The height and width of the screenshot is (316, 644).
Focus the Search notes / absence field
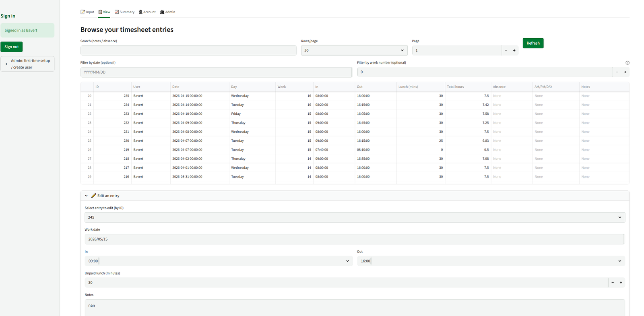(188, 50)
